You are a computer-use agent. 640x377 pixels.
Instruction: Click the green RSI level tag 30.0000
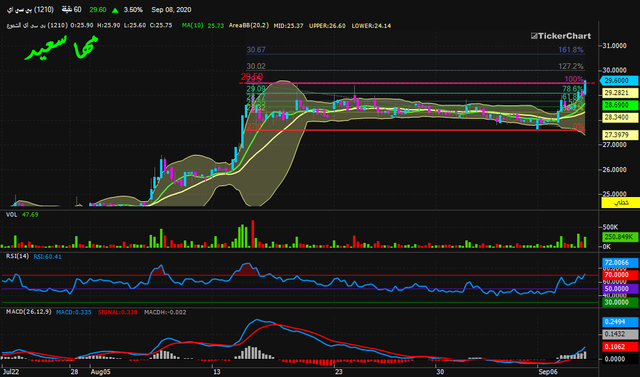click(620, 302)
